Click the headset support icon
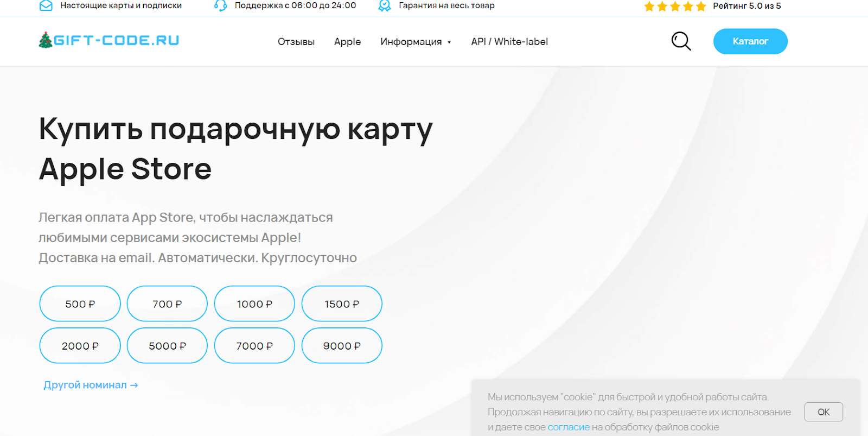This screenshot has width=868, height=436. (x=220, y=5)
